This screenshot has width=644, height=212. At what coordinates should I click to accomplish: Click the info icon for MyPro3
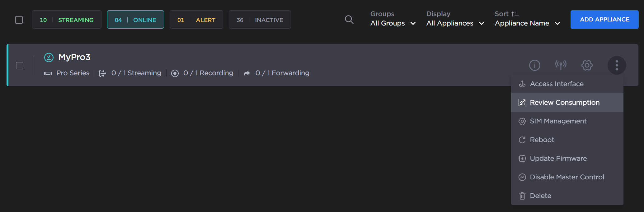point(534,65)
